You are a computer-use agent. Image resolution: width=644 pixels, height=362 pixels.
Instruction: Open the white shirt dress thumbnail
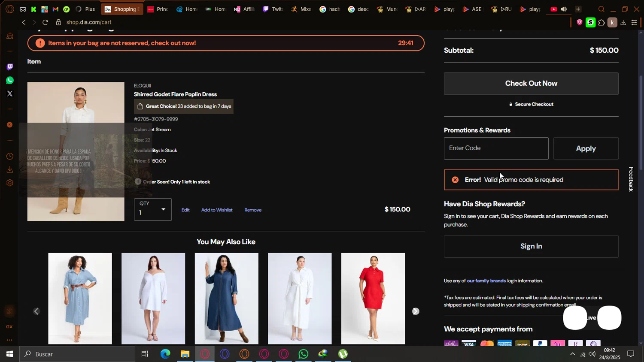(300, 299)
